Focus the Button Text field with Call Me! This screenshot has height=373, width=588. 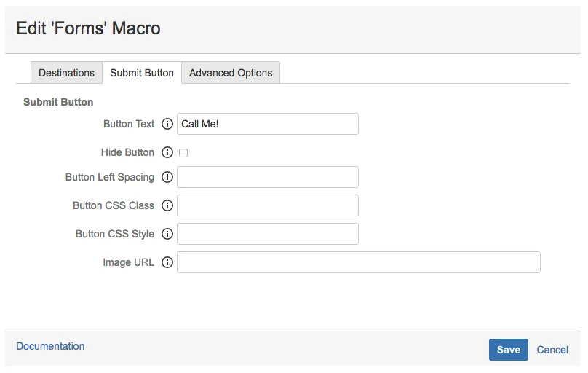(x=268, y=124)
